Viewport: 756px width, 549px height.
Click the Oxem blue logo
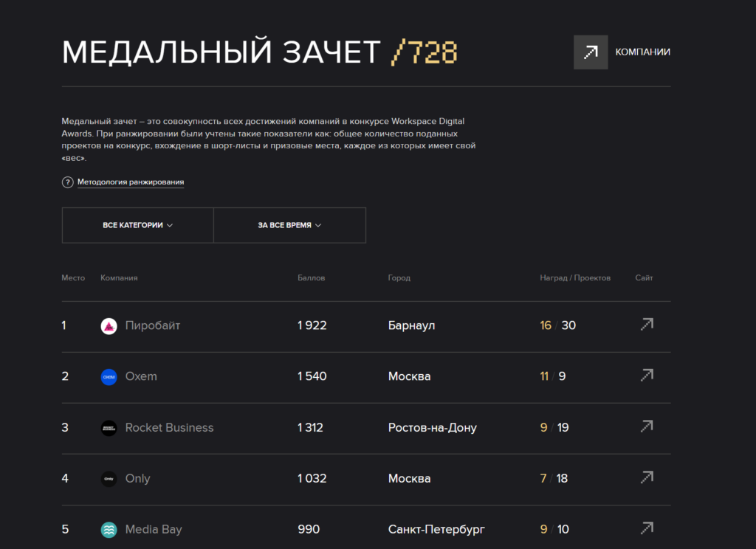pos(109,377)
